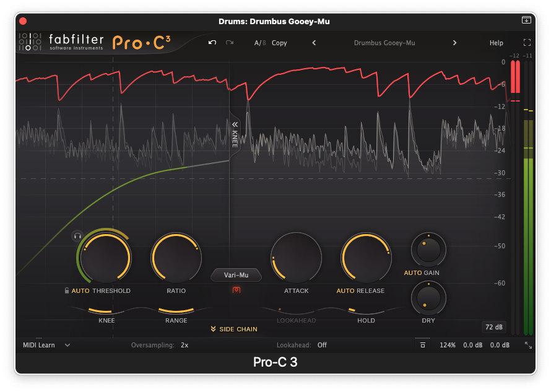Expand the SIDE CHAIN section
551x392 pixels.
click(234, 329)
